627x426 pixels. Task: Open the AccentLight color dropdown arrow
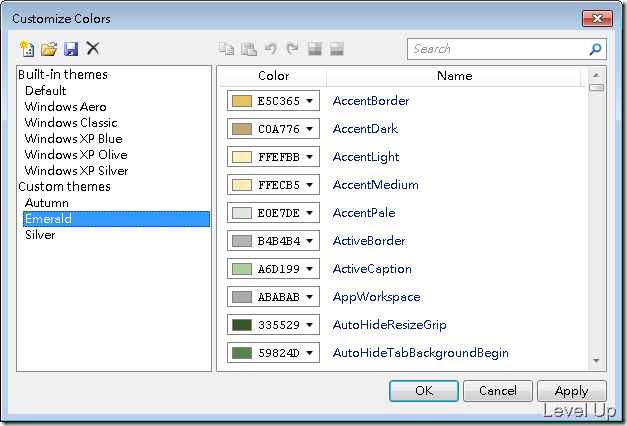tap(310, 157)
